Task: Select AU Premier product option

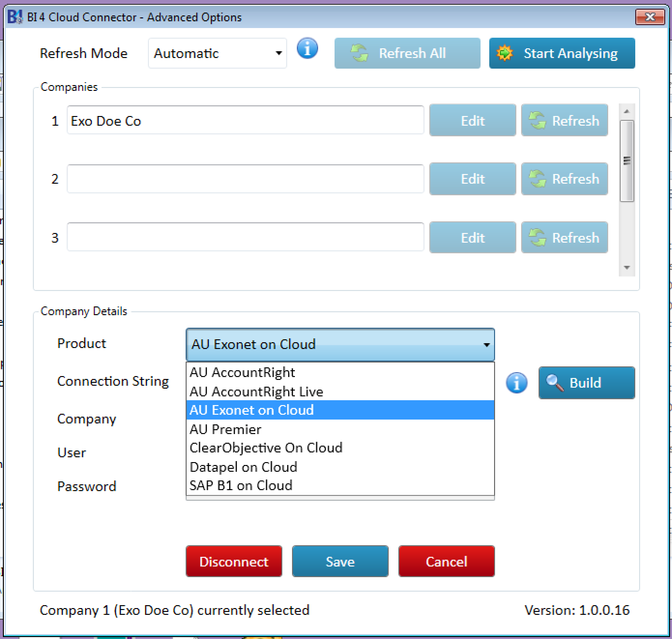Action: (x=340, y=429)
